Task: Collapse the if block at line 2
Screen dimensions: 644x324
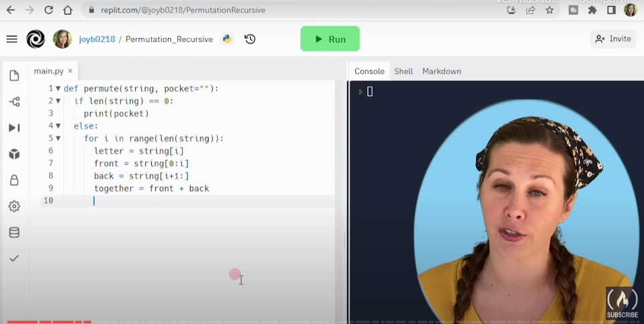Action: click(x=58, y=101)
